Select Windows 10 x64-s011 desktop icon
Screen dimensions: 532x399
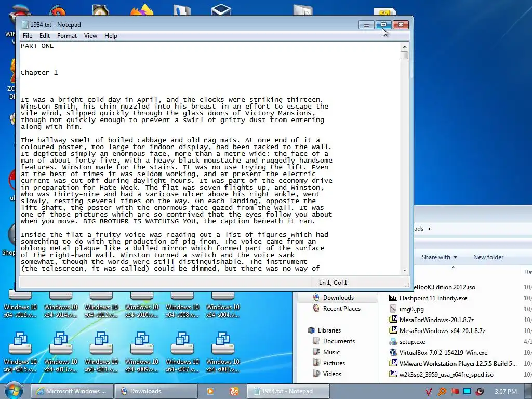101,352
